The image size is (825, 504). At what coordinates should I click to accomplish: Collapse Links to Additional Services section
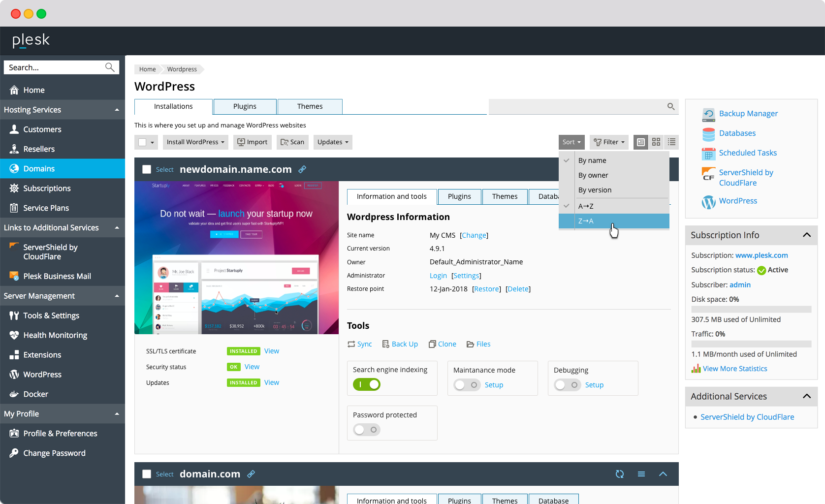(117, 227)
